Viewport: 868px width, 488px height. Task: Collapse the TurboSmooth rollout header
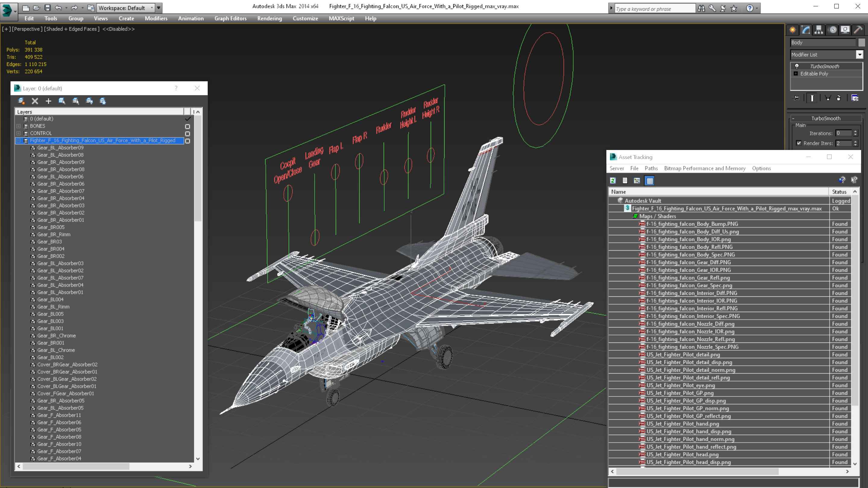(826, 119)
